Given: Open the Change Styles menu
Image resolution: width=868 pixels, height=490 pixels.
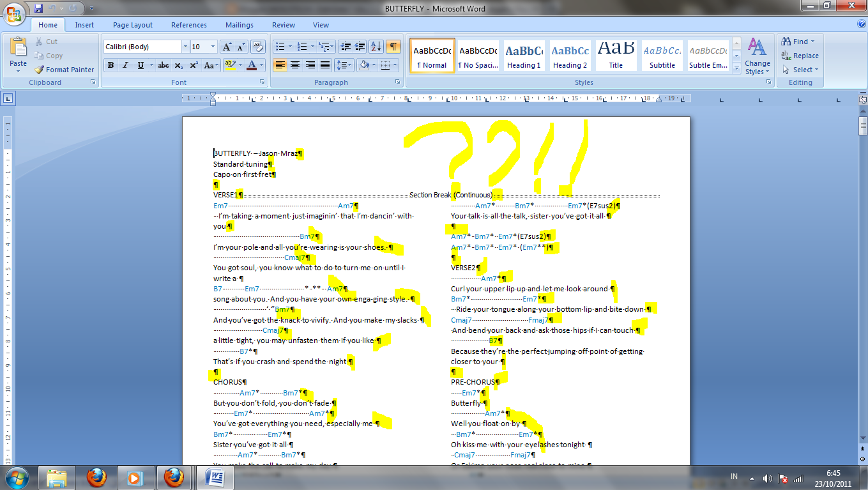Looking at the screenshot, I should click(757, 56).
